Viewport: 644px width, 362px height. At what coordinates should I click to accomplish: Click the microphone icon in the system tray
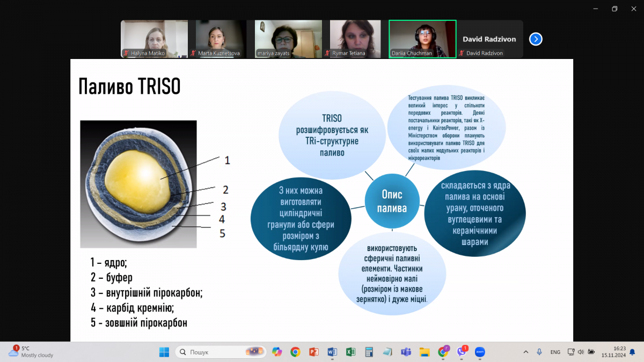(x=539, y=352)
